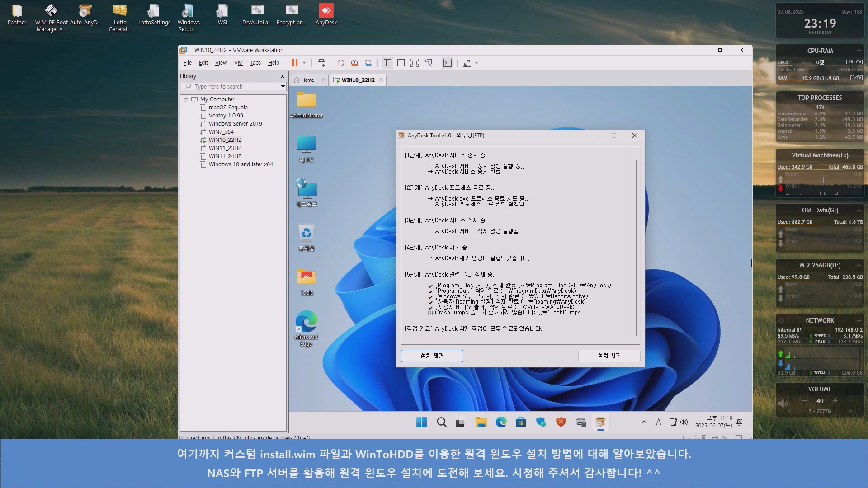Image resolution: width=868 pixels, height=488 pixels.
Task: Open the Tabs menu
Action: tap(255, 63)
